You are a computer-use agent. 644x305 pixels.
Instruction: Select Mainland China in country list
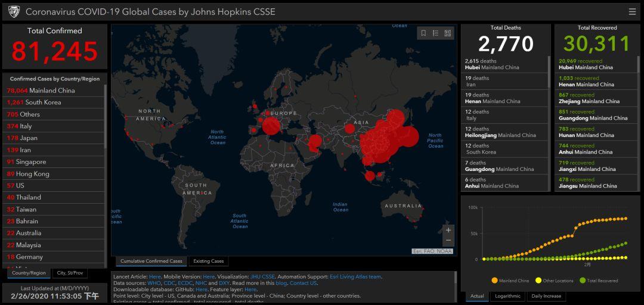[x=54, y=91]
